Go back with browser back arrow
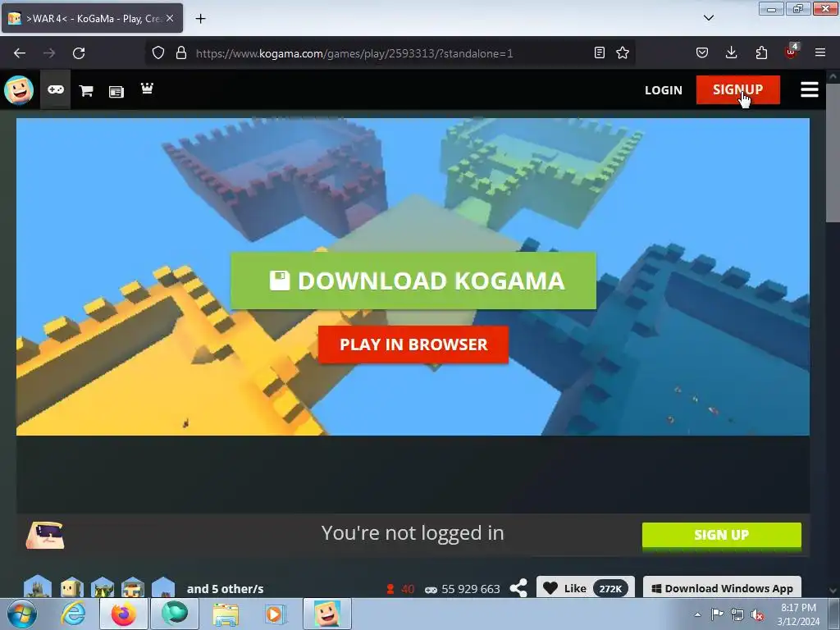The width and height of the screenshot is (840, 630). coord(20,53)
